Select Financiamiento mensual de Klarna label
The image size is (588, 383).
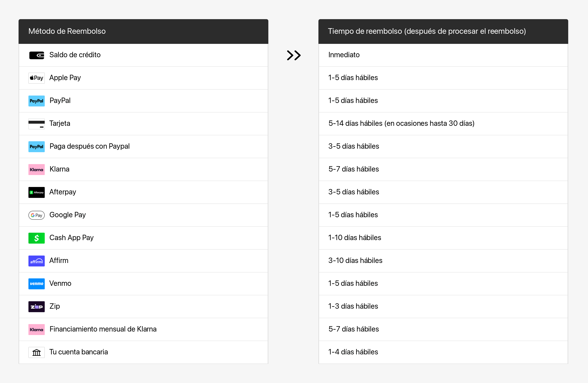click(x=103, y=329)
